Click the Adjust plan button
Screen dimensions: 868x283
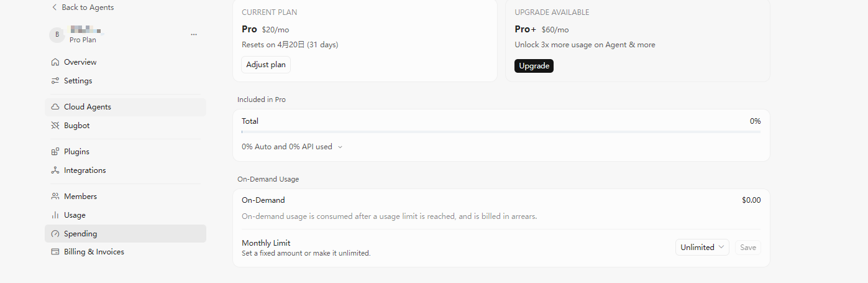(x=266, y=65)
